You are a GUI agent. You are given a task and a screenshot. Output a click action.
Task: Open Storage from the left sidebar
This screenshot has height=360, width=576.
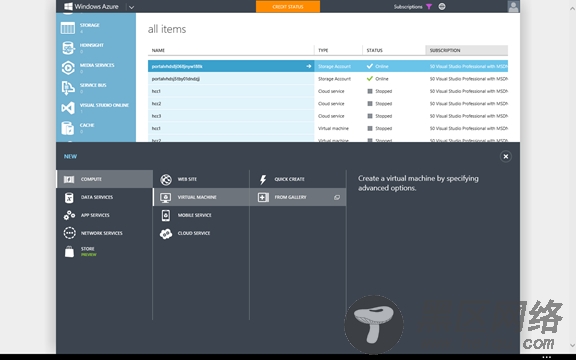pos(96,28)
